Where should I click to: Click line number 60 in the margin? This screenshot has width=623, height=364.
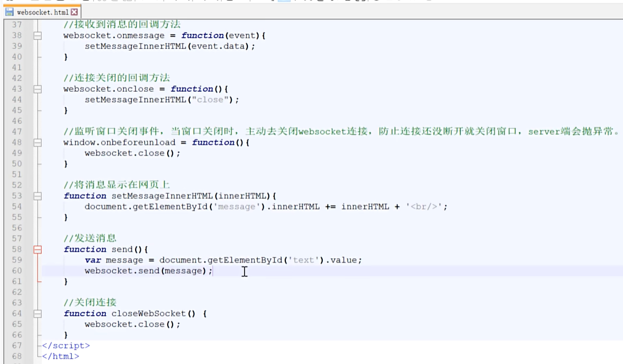point(17,271)
